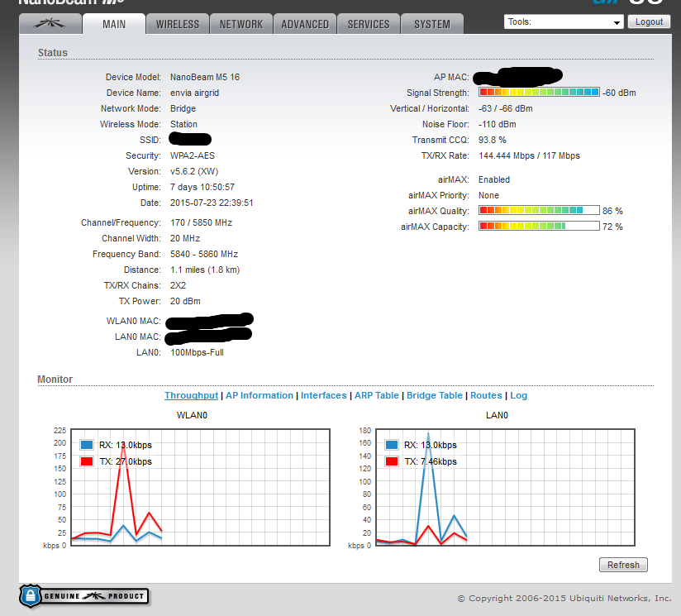This screenshot has height=616, width=681.
Task: Open the SERVICES tab
Action: (x=369, y=24)
